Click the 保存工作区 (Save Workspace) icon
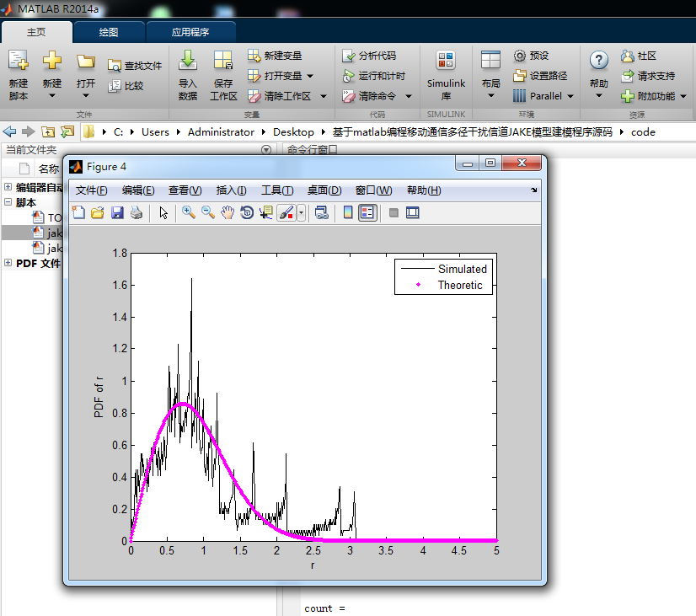This screenshot has height=616, width=696. coord(223,75)
